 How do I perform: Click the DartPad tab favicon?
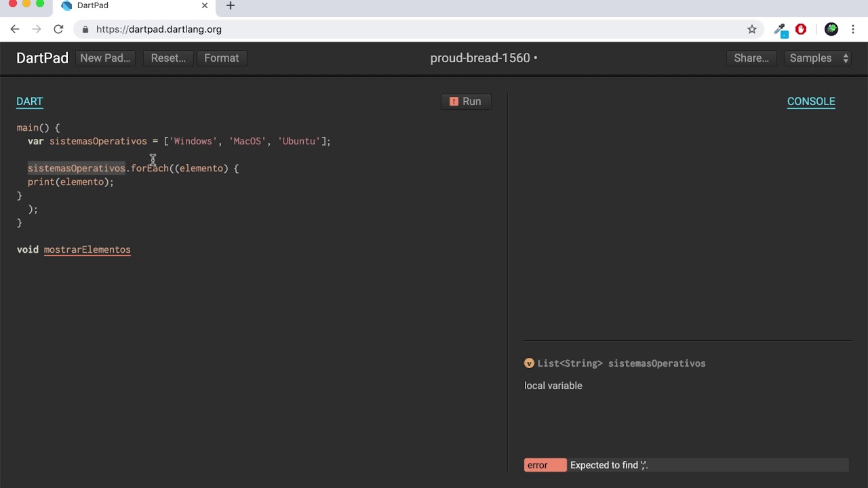click(66, 5)
